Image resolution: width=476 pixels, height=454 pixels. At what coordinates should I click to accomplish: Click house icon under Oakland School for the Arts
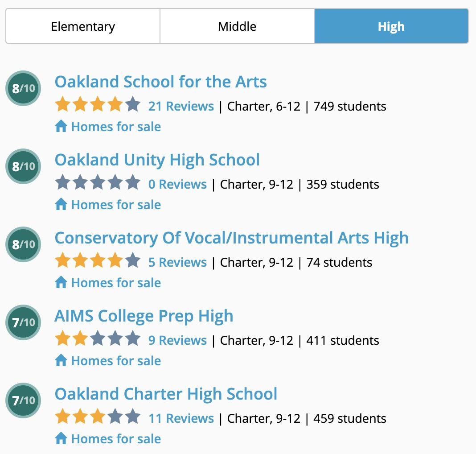click(61, 127)
